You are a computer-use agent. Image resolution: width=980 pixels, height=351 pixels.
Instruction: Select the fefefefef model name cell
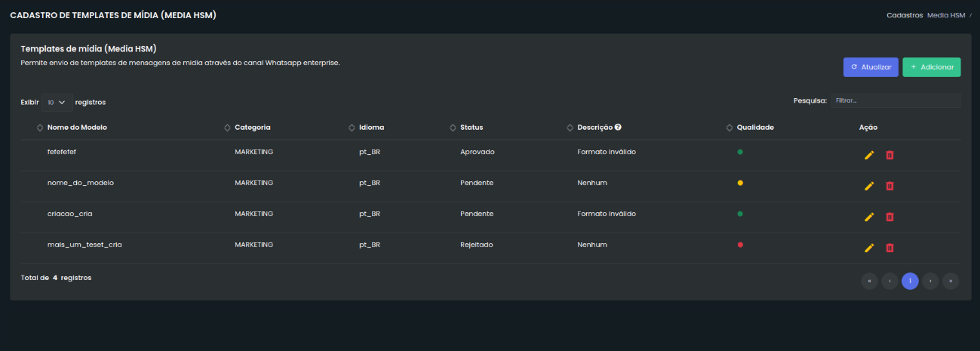(x=62, y=152)
